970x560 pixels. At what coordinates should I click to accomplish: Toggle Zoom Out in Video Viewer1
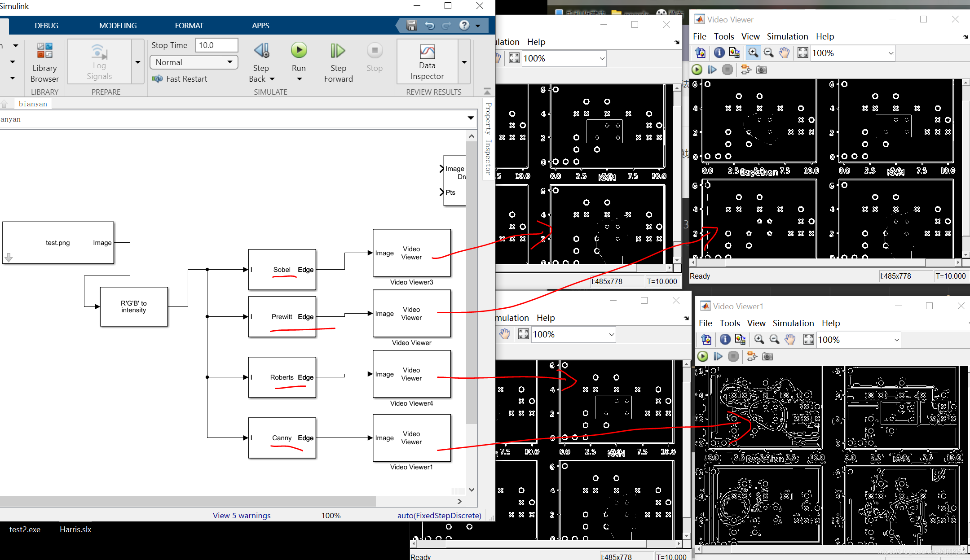click(x=774, y=340)
